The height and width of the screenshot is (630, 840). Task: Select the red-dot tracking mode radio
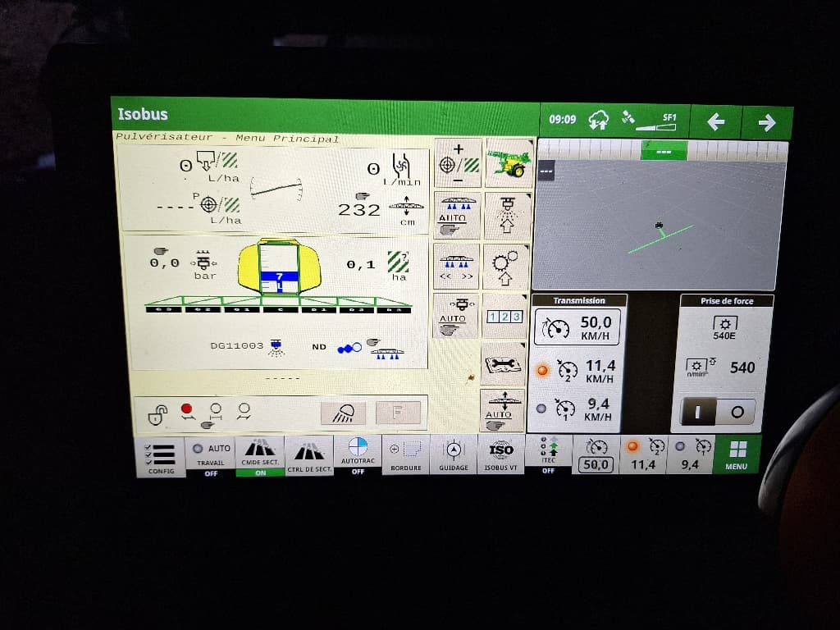pos(187,412)
